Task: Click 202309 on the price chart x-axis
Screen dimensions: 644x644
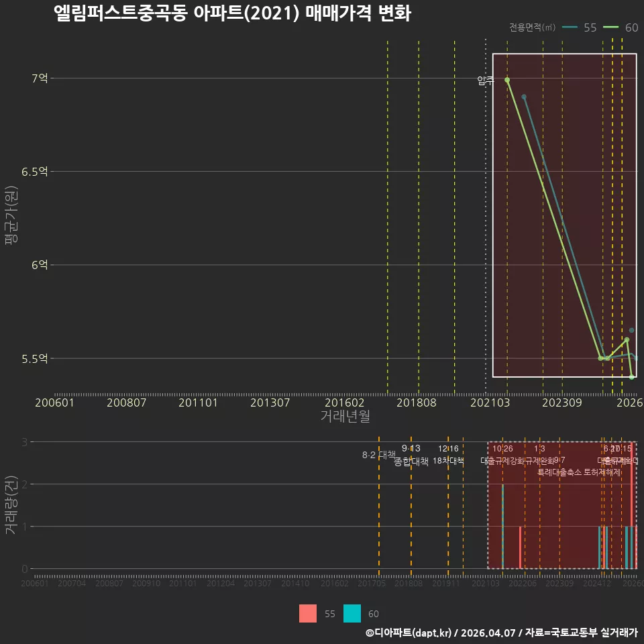Action: tap(562, 402)
